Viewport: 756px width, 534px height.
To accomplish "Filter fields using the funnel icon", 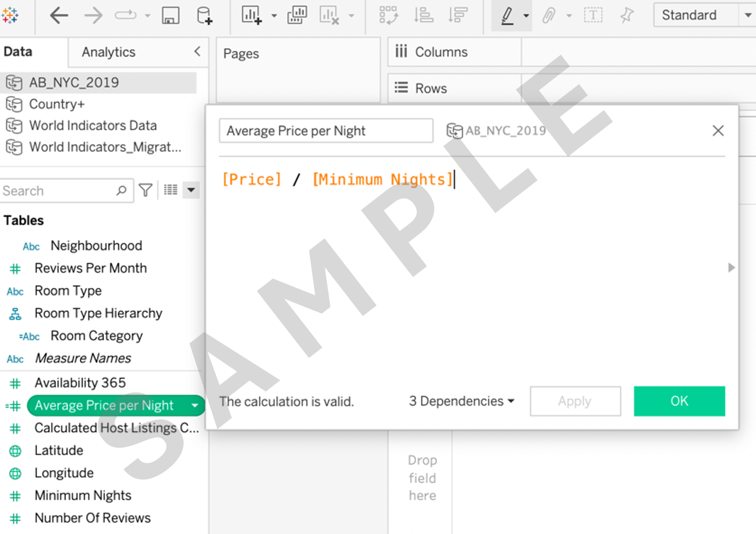I will (146, 190).
